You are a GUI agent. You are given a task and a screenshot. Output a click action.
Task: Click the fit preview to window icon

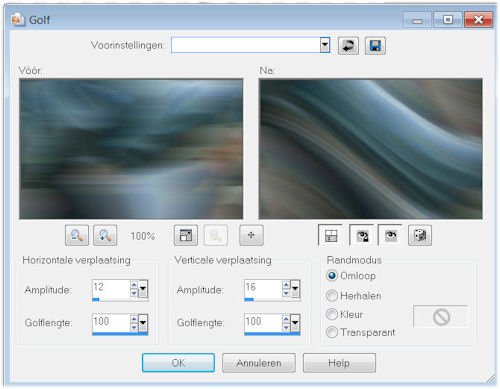click(x=186, y=235)
